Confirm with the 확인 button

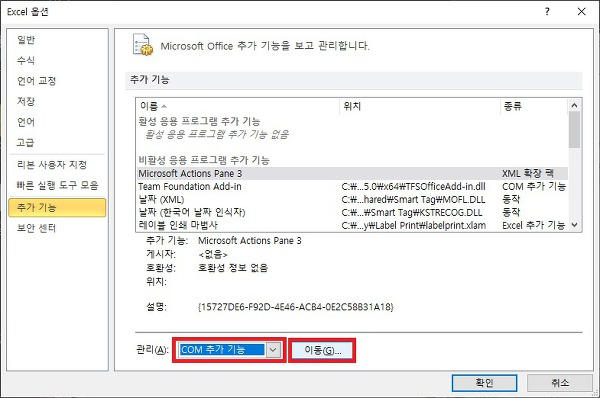point(484,383)
